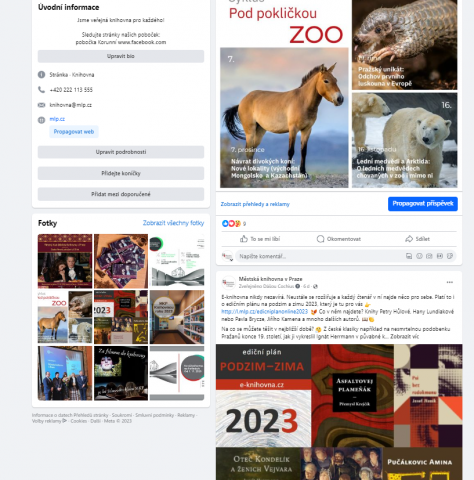Click the Propagovat web button
Viewport: 474px width, 480px height.
(74, 132)
